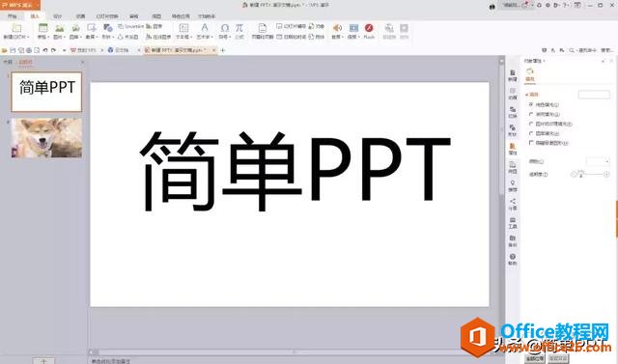The width and height of the screenshot is (618, 364).
Task: Click the 简单PPT title text on slide
Action: click(295, 171)
